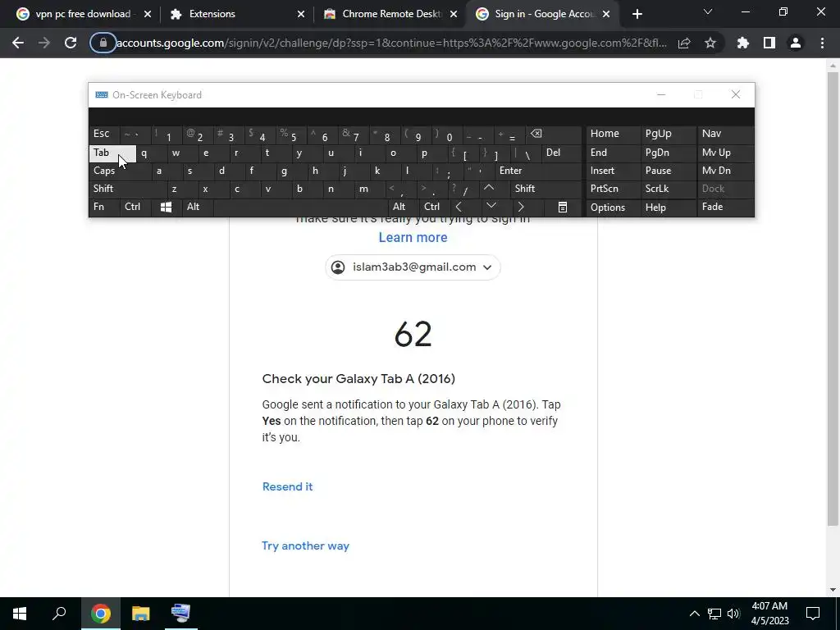This screenshot has height=630, width=840.
Task: Click the down arrow key on keyboard
Action: pos(491,206)
